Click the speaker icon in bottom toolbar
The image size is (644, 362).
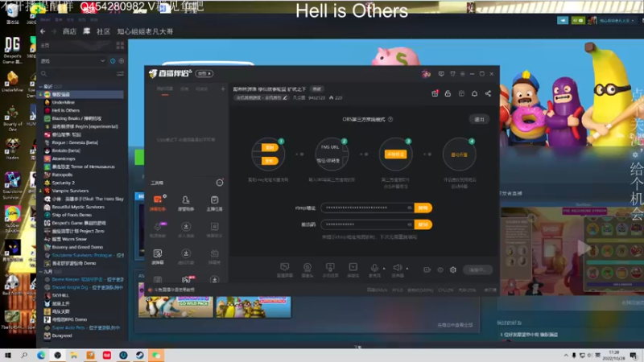coord(397,269)
